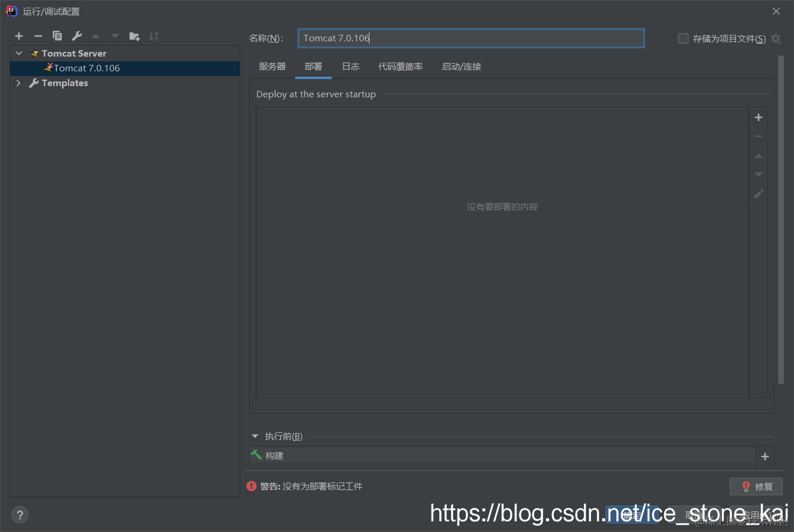794x532 pixels.
Task: Click the 修复 fix button
Action: 756,487
